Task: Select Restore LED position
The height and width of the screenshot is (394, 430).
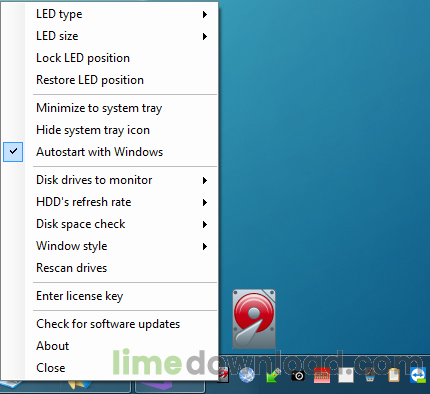Action: (x=109, y=80)
